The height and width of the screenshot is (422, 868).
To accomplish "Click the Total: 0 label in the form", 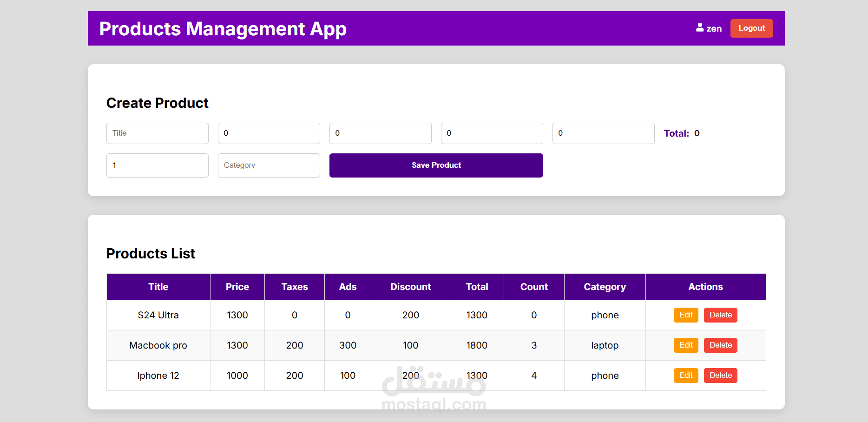I will (x=682, y=133).
